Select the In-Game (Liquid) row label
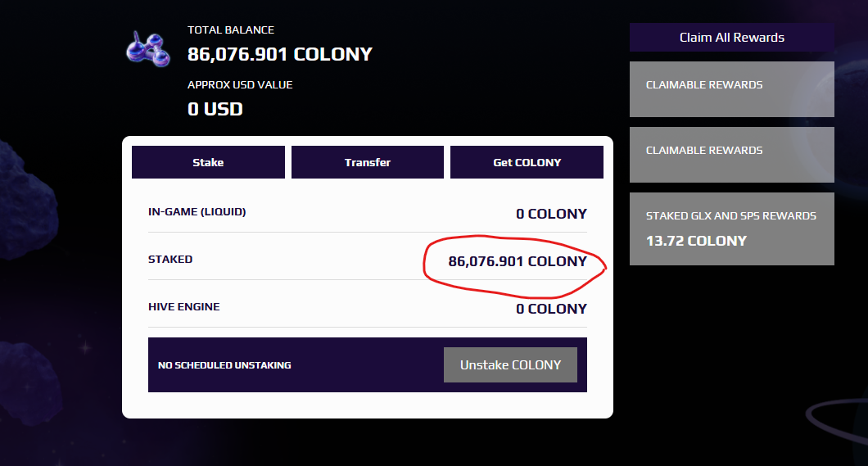 (197, 211)
